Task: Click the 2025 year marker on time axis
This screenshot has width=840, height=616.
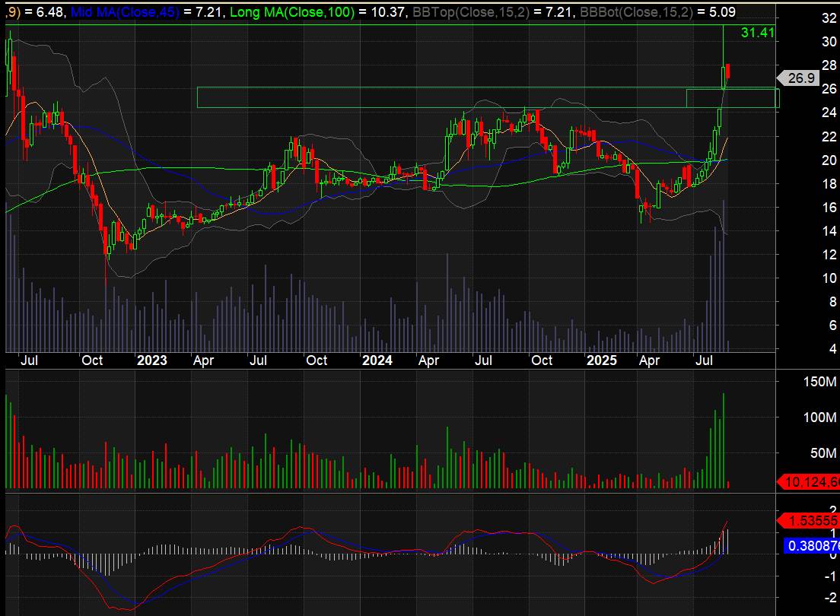Action: 602,360
